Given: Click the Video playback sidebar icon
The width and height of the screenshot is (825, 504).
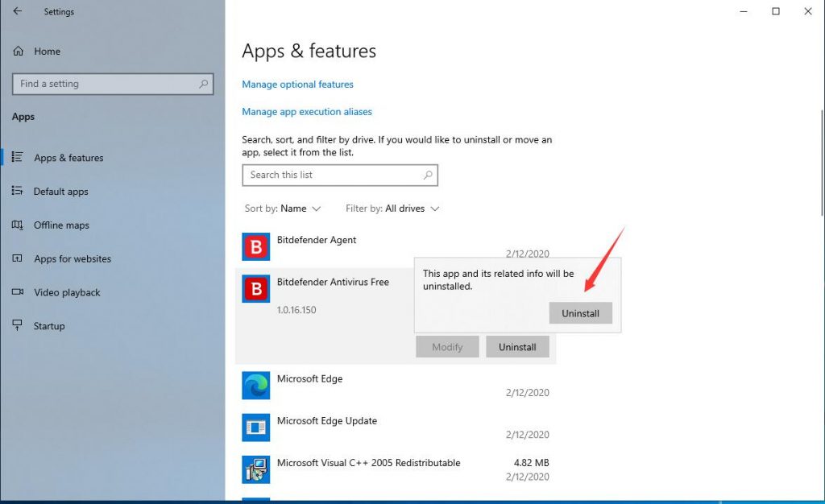Looking at the screenshot, I should click(x=18, y=292).
